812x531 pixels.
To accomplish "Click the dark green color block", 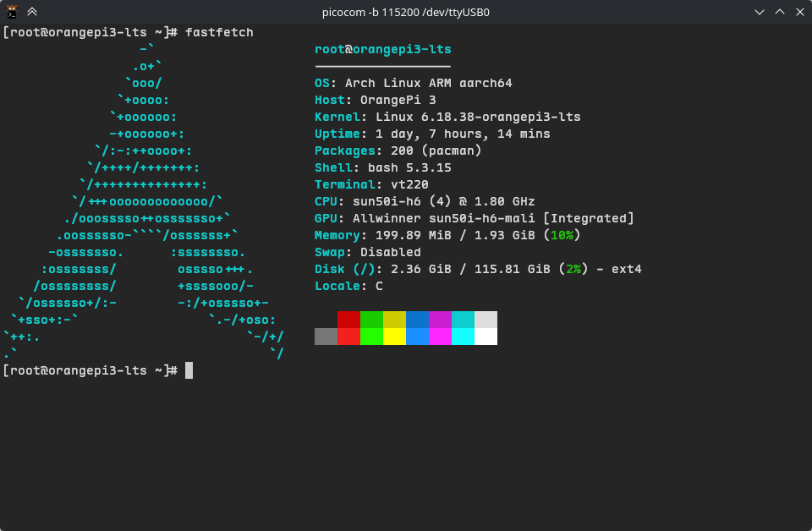I will tap(371, 320).
